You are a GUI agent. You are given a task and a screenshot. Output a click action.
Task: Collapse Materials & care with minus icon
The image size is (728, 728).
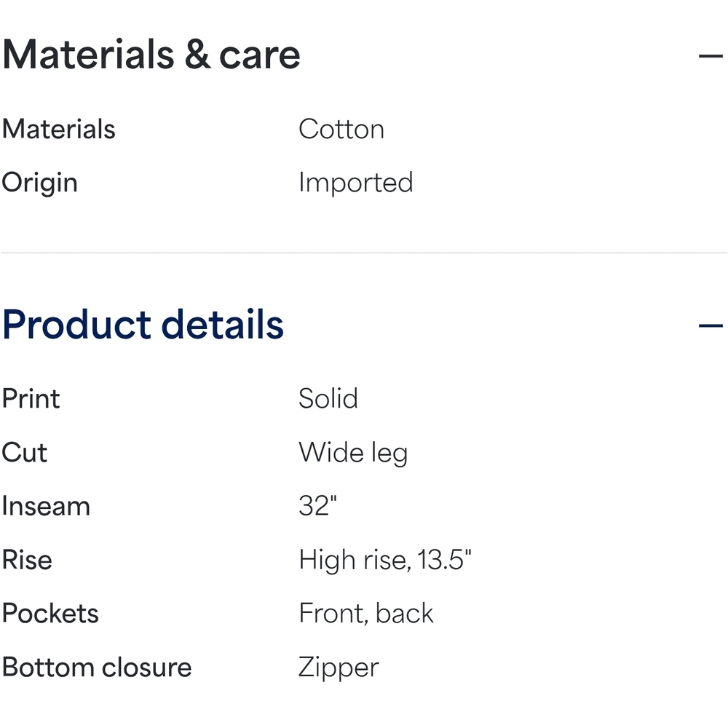pos(710,56)
